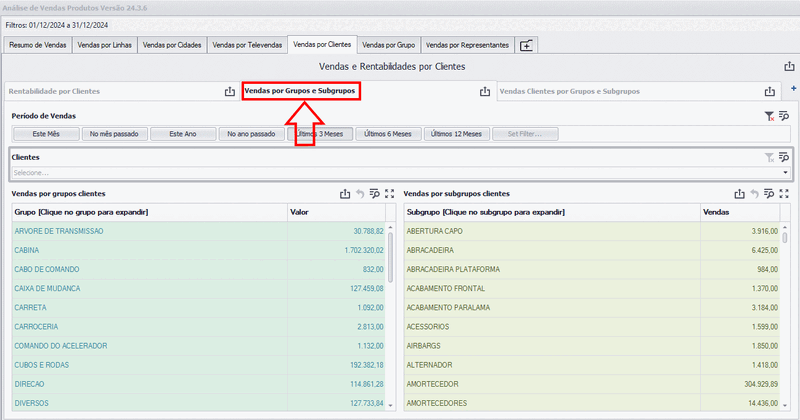
Task: Open Vendas por Grupos e Subgrupos sub-tab
Action: click(300, 91)
